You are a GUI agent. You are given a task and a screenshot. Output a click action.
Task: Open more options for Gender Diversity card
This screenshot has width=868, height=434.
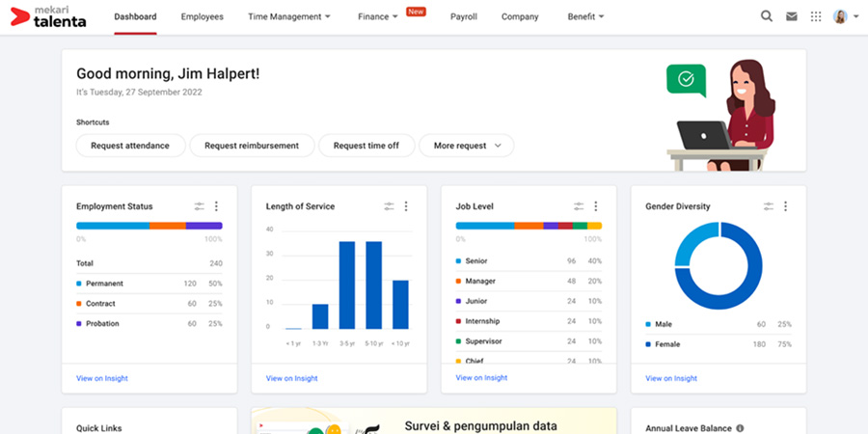[785, 206]
